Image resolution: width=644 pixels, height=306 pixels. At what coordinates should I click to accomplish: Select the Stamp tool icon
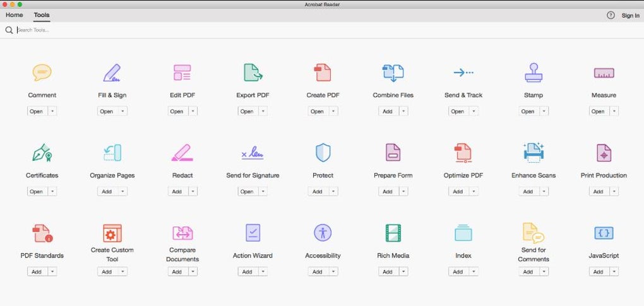coord(534,73)
